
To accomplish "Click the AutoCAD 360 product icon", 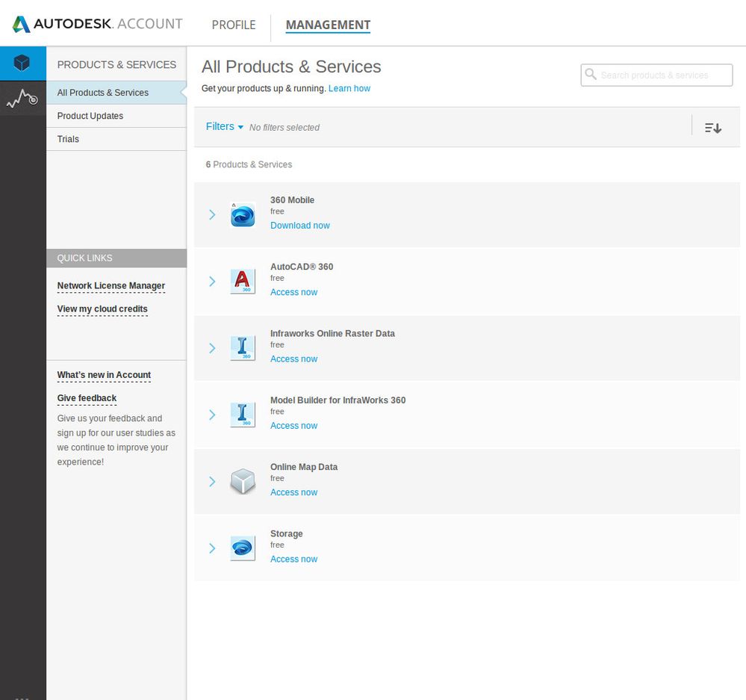I will pyautogui.click(x=243, y=281).
